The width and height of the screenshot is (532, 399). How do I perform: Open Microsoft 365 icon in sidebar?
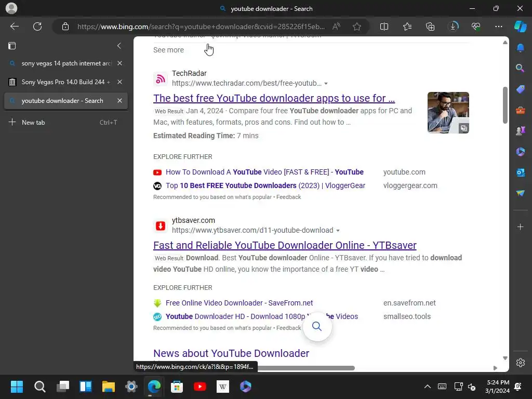(520, 152)
